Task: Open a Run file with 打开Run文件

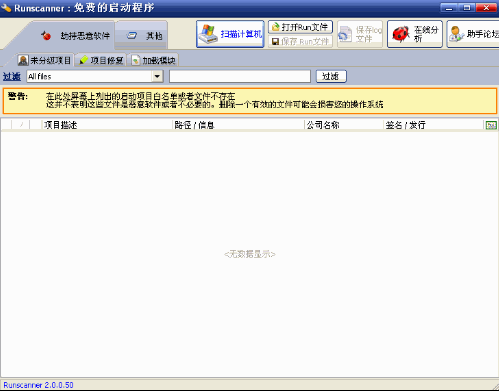Action: [x=300, y=27]
